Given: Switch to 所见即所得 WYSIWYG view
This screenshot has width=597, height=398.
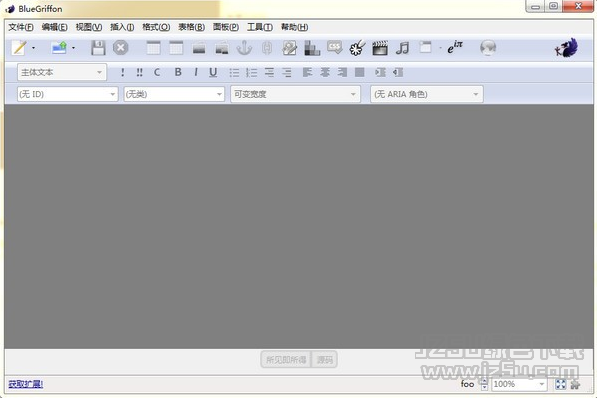Looking at the screenshot, I should [286, 360].
